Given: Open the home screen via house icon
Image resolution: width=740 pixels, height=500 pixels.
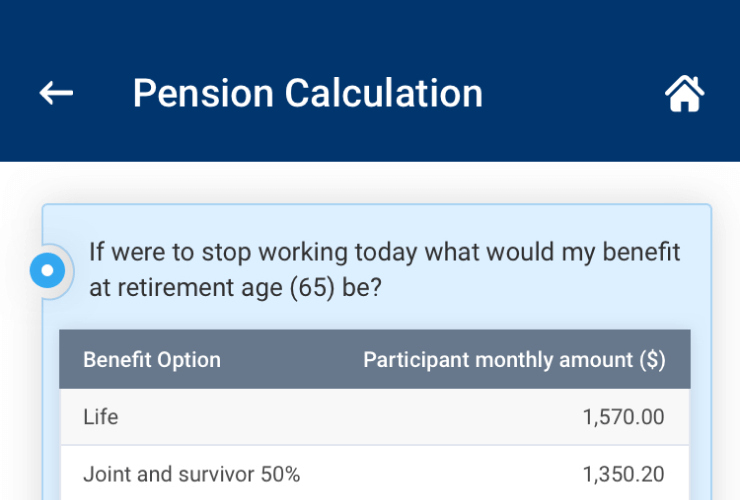Looking at the screenshot, I should (684, 93).
